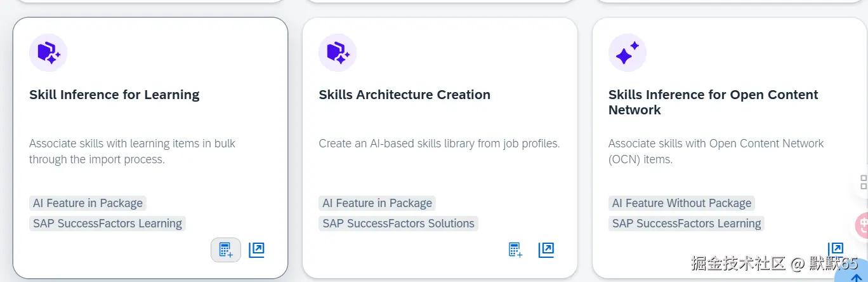Click the Skill Inference for Learning card icon
The width and height of the screenshot is (868, 282).
click(x=48, y=53)
